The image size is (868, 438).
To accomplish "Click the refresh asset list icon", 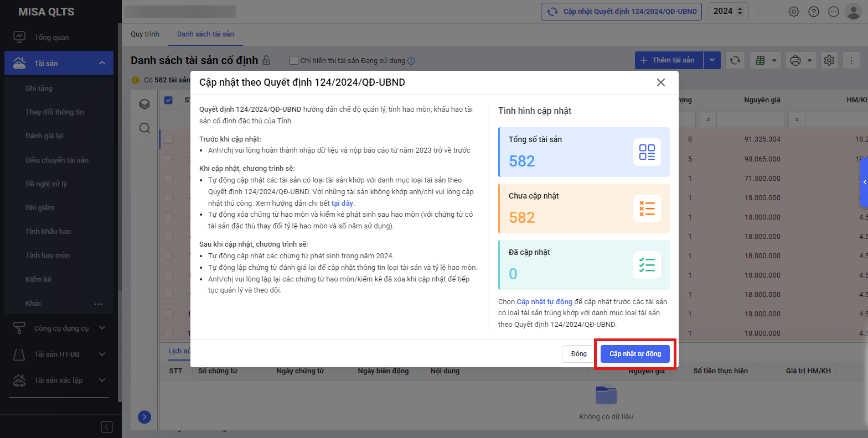I will pos(735,60).
